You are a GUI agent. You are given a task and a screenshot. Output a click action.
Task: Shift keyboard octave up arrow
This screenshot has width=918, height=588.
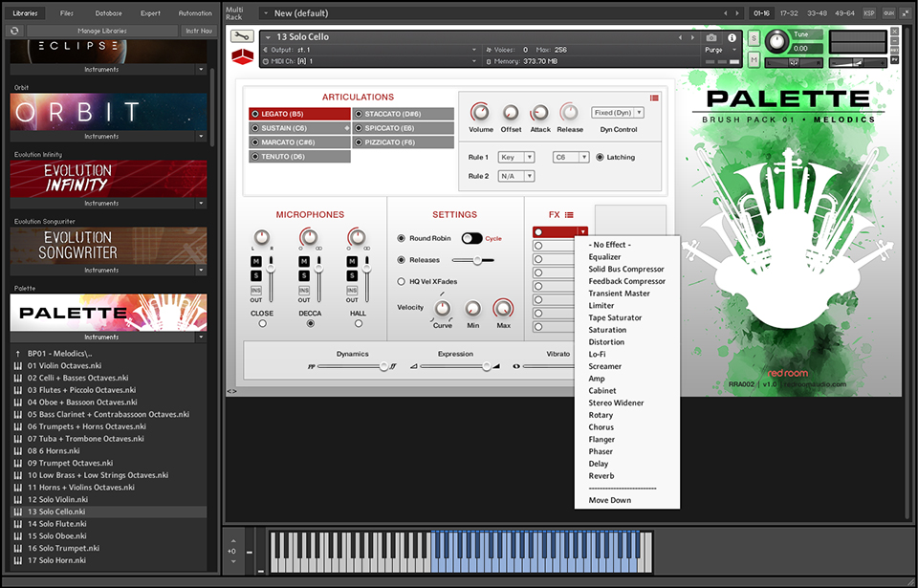pyautogui.click(x=233, y=541)
